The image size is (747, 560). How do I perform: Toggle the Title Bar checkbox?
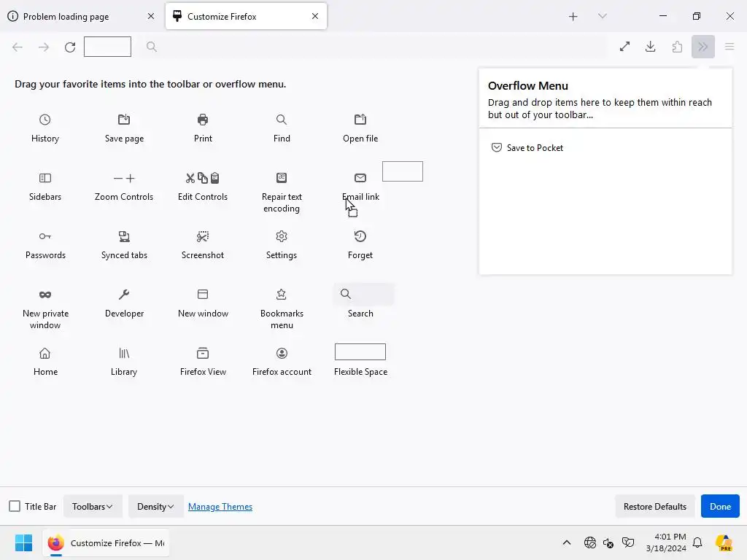15,506
